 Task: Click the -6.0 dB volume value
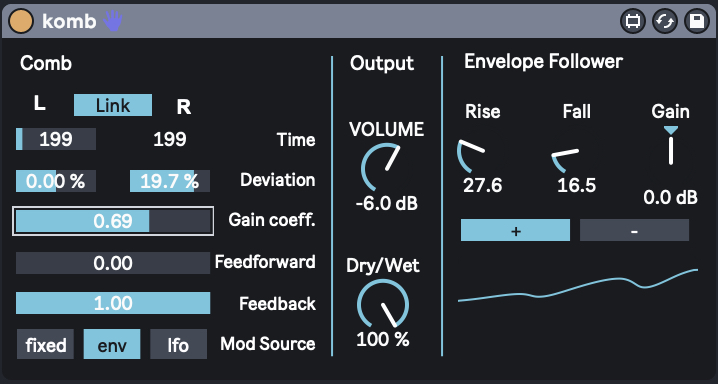(x=387, y=204)
